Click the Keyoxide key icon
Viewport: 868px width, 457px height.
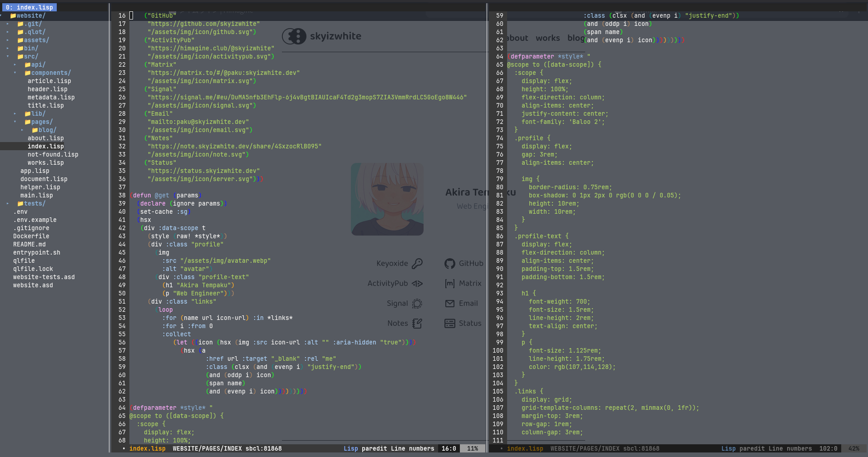(417, 264)
